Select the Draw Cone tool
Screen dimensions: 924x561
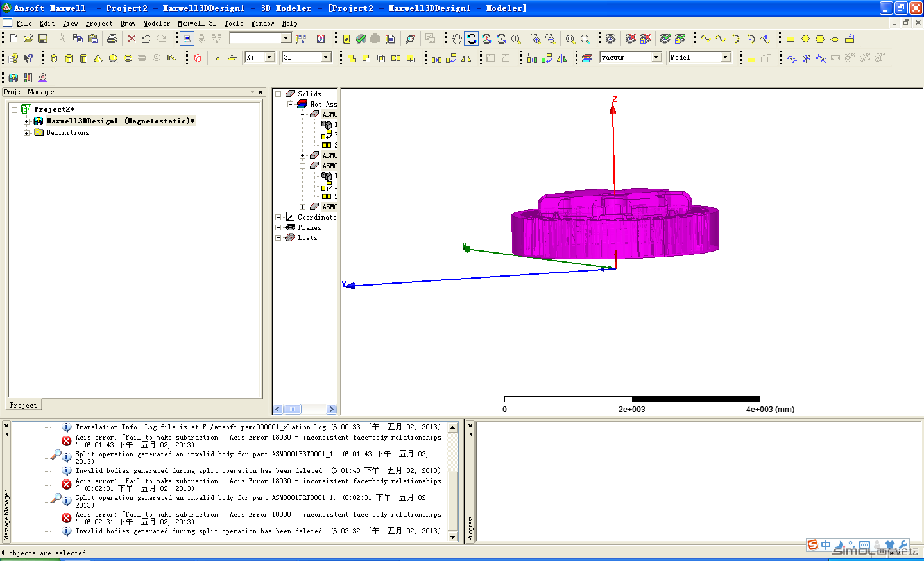point(98,58)
